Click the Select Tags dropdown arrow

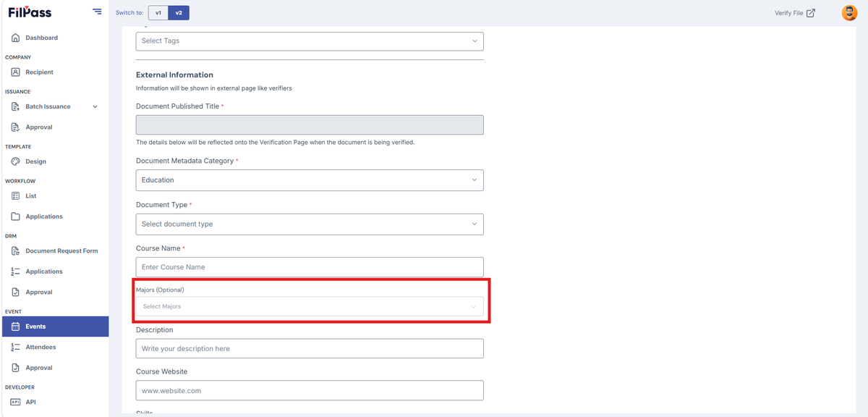pyautogui.click(x=475, y=41)
